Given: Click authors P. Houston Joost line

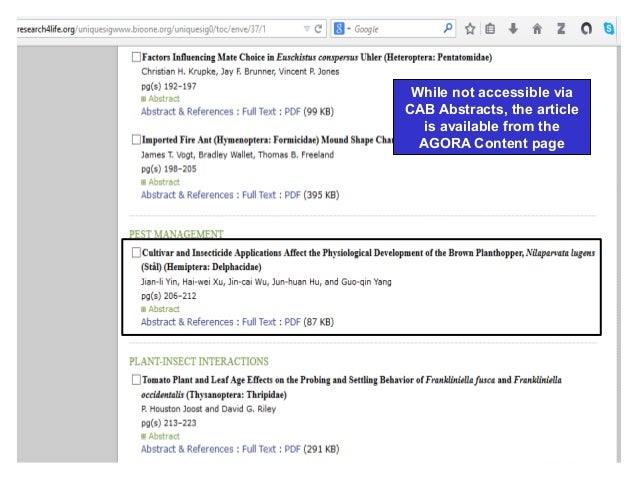Looking at the screenshot, I should point(208,409).
